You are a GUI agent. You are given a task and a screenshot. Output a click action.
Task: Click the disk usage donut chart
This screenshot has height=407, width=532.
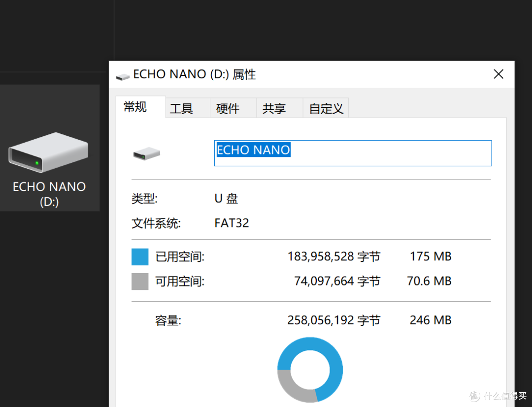pos(310,370)
